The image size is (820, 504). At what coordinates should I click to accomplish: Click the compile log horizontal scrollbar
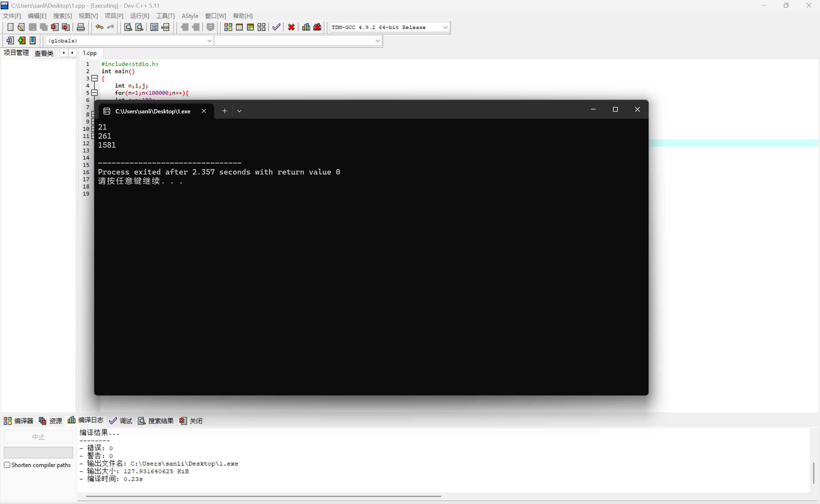click(x=263, y=496)
